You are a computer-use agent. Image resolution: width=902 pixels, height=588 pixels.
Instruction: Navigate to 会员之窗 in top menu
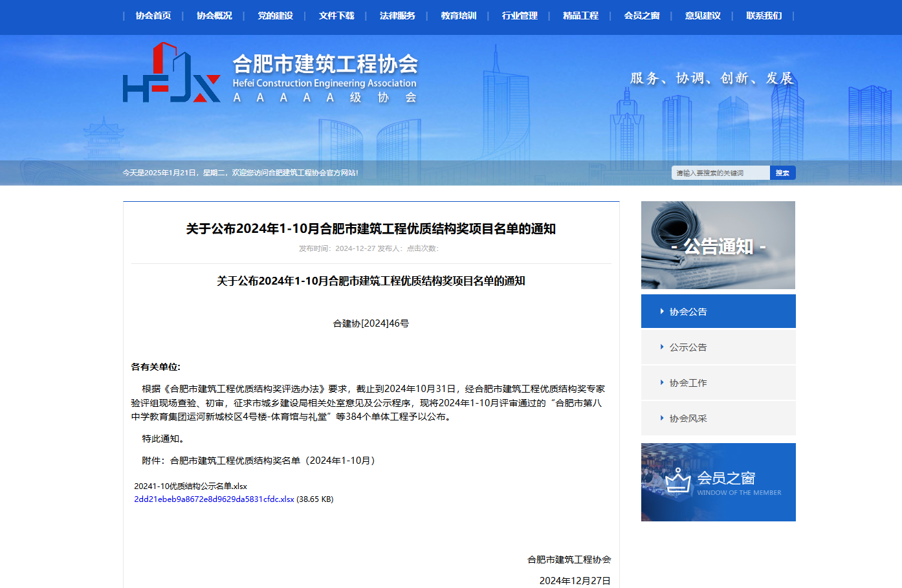click(641, 16)
